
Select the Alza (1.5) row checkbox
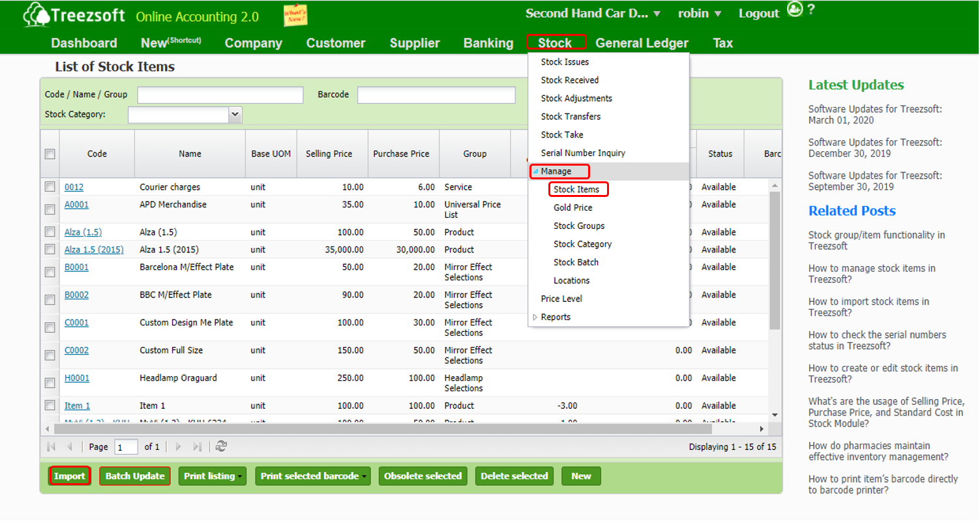point(50,232)
